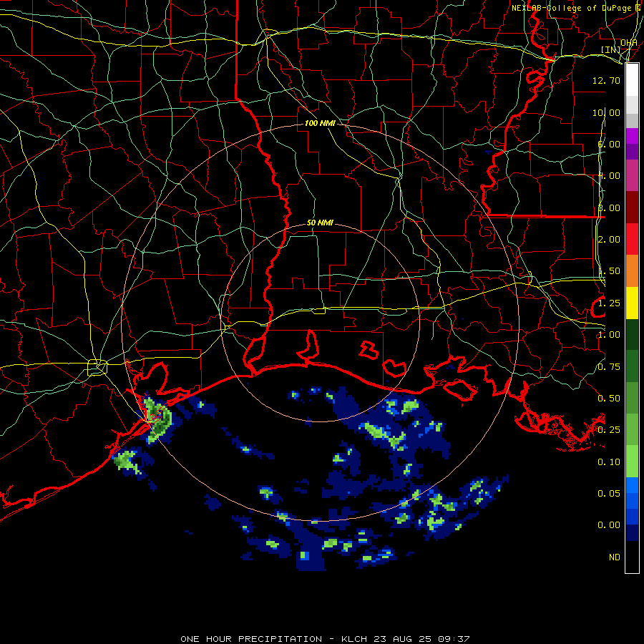Click the 100 NMI range ring label
Viewport: 644px width, 644px height.
click(x=320, y=123)
